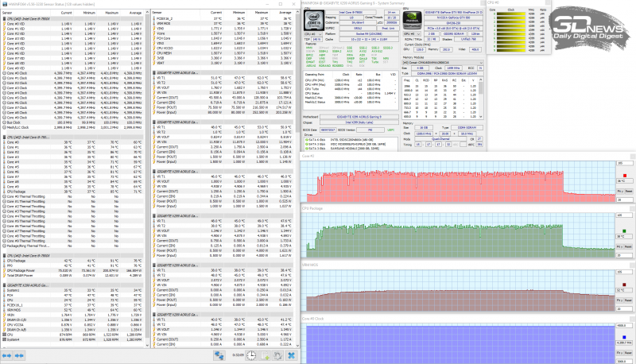Click the Intel Core i9 logo in System Summary

(314, 21)
